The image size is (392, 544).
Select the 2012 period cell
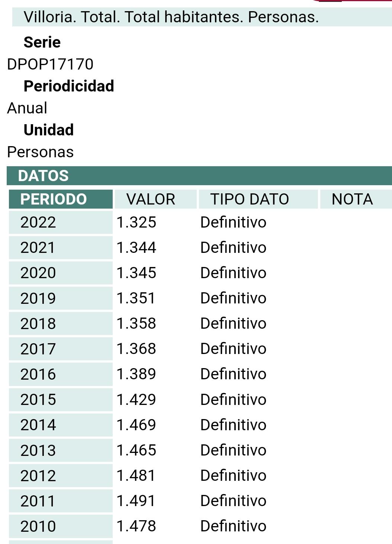click(61, 476)
